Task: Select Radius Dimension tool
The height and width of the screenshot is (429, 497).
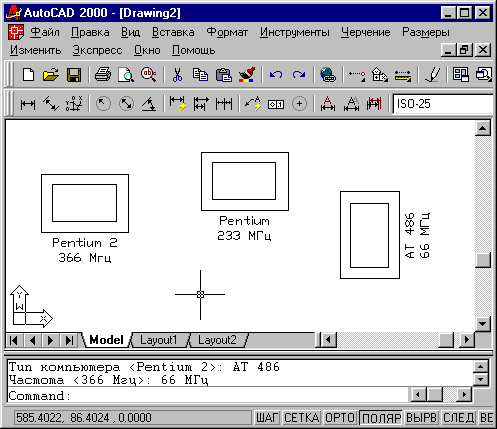Action: point(103,104)
